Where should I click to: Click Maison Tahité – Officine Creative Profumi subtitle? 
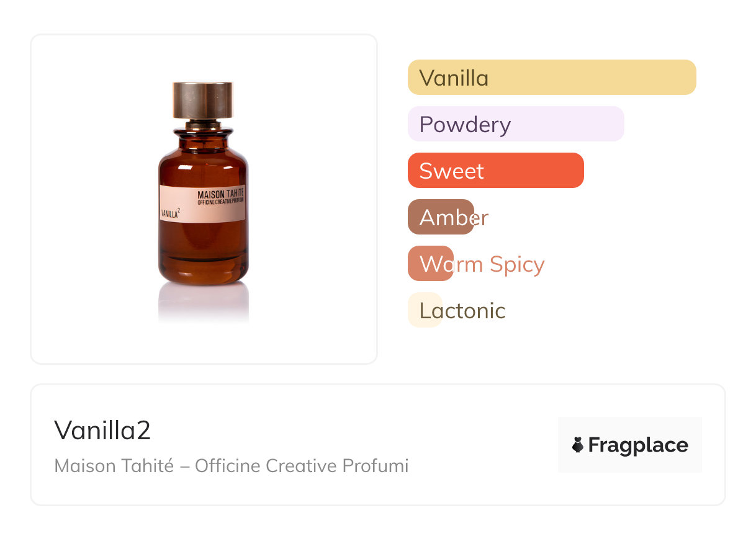click(231, 466)
